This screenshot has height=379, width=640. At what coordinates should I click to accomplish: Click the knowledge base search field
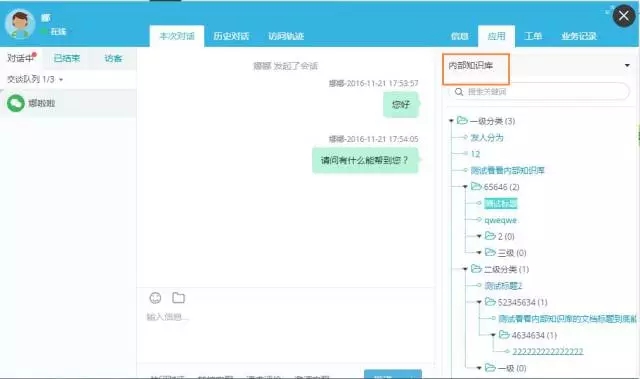(x=539, y=92)
